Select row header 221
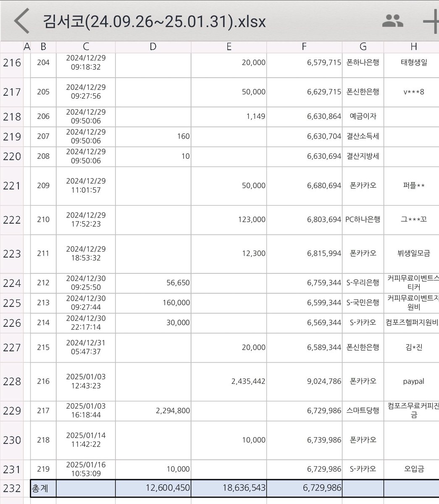This screenshot has width=439, height=504. (x=12, y=186)
